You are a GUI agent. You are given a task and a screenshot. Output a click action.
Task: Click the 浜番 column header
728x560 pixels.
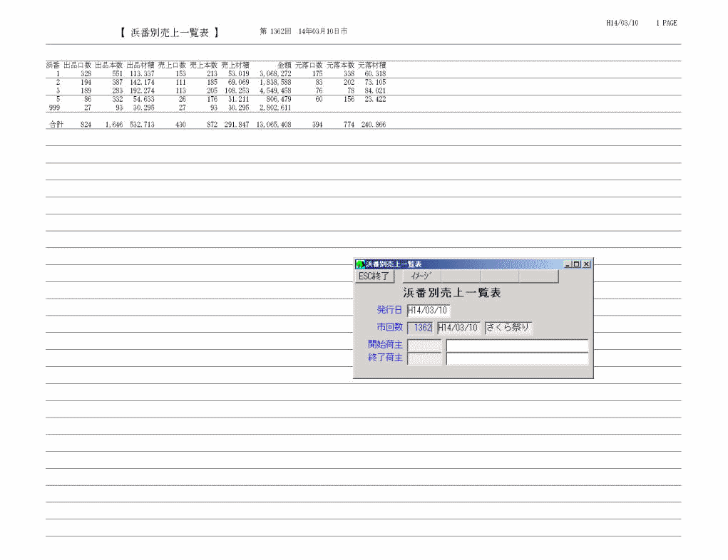tap(53, 66)
